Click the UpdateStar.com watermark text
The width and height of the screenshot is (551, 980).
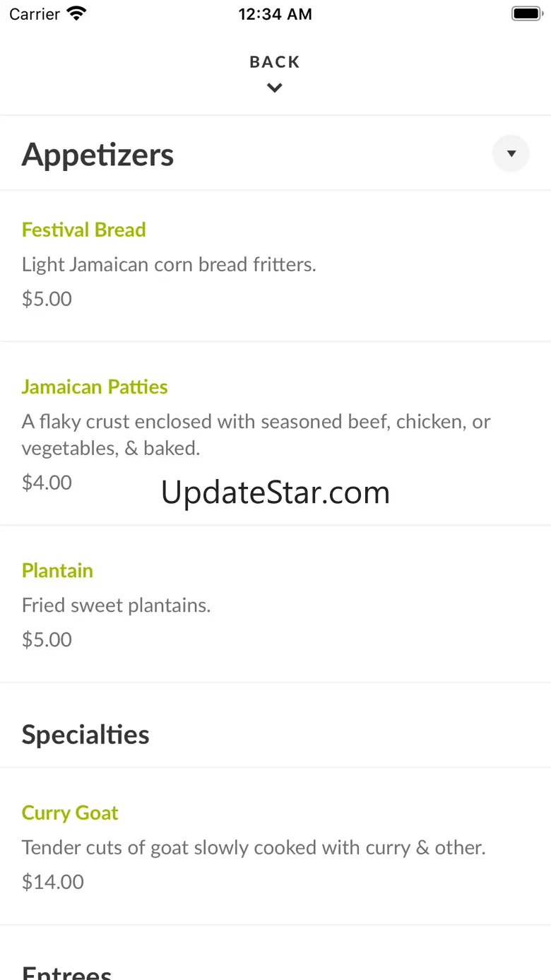275,492
